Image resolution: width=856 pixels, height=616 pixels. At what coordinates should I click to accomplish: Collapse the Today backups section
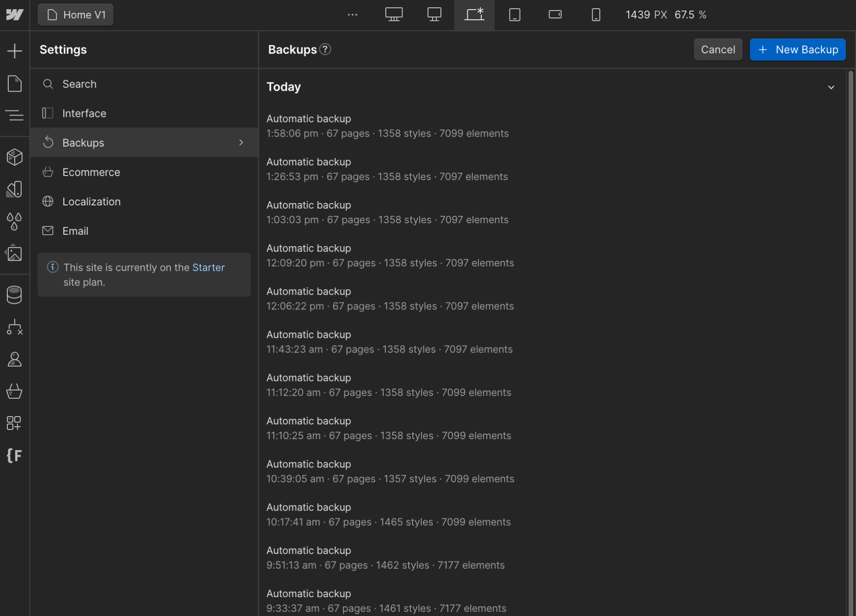tap(831, 87)
